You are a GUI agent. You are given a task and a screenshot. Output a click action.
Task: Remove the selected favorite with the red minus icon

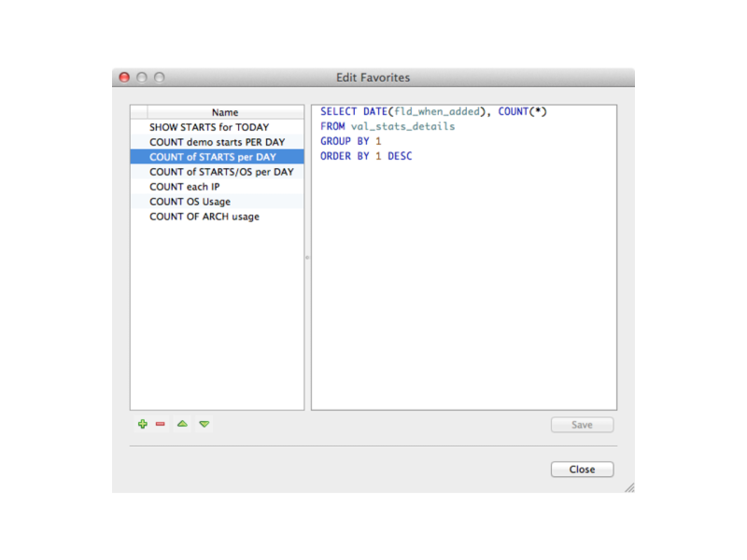tap(160, 424)
